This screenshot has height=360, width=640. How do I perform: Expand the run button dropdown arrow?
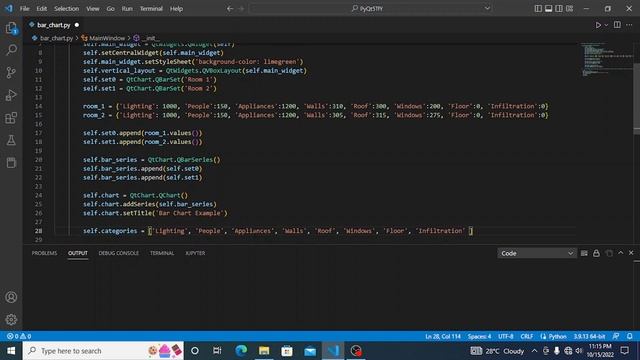(x=606, y=25)
